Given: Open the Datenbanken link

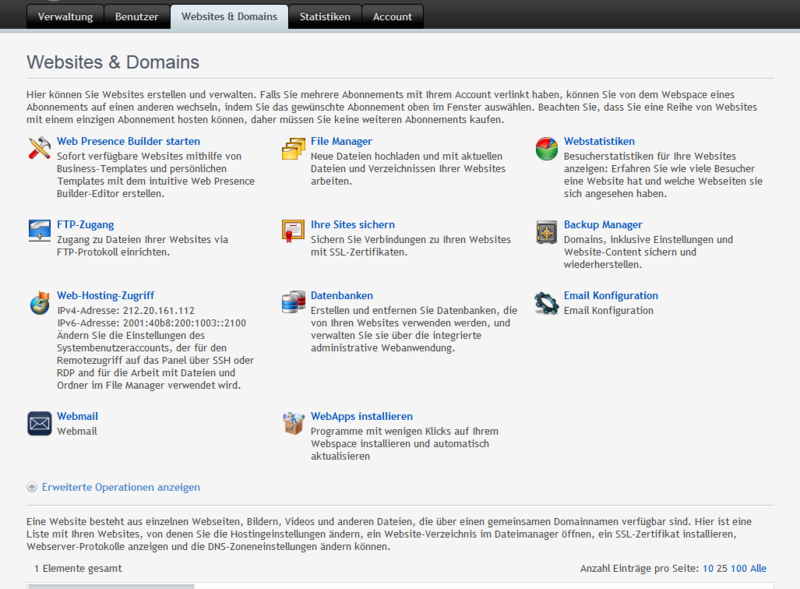Looking at the screenshot, I should [x=342, y=296].
